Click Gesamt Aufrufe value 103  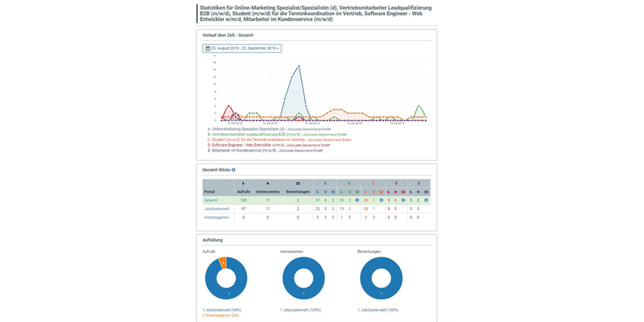pos(244,200)
